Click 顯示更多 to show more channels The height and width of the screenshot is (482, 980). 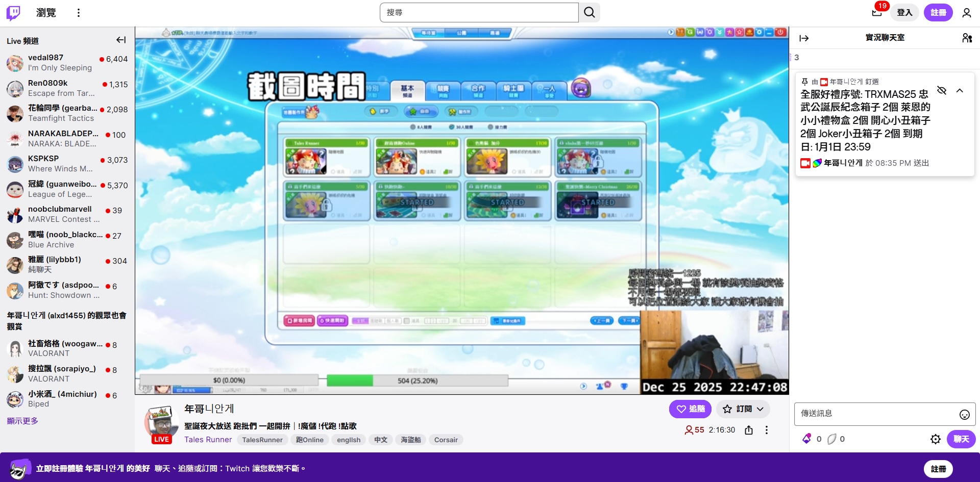tap(22, 421)
